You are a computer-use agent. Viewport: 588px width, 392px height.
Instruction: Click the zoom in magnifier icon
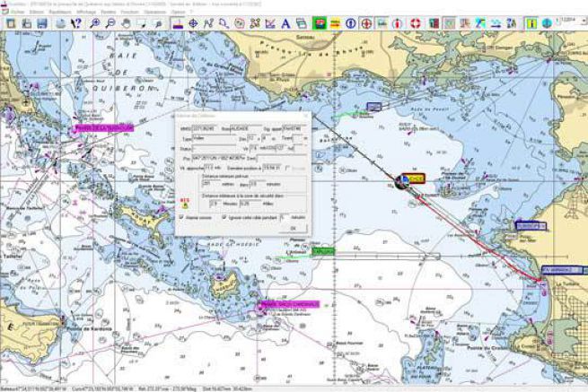point(95,23)
